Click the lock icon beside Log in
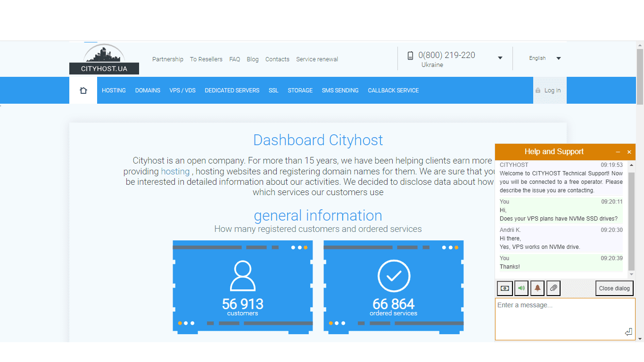This screenshot has height=362, width=644. (537, 90)
